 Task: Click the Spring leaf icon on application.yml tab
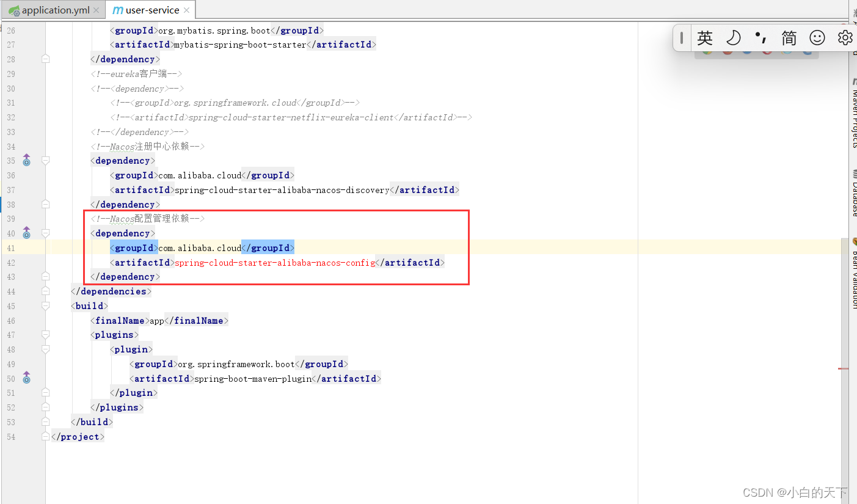point(13,10)
